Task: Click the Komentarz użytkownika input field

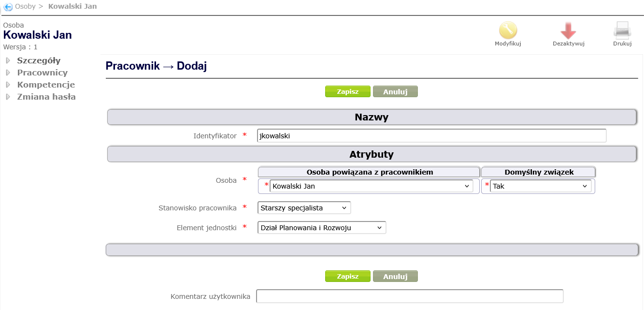Action: pos(410,296)
